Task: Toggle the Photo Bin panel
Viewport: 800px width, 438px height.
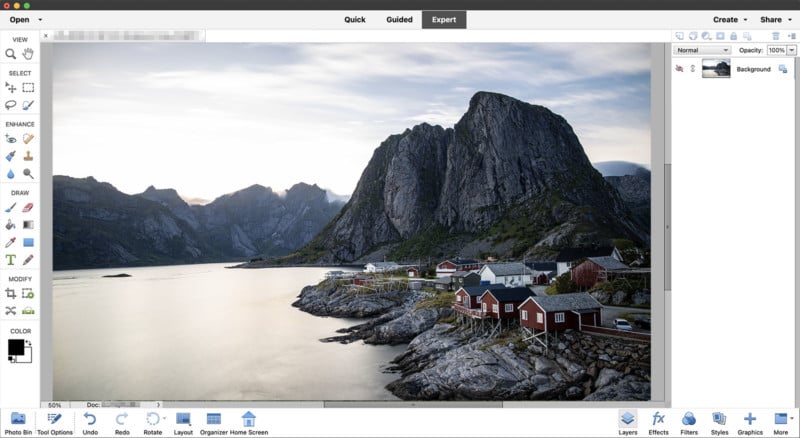Action: tap(16, 423)
